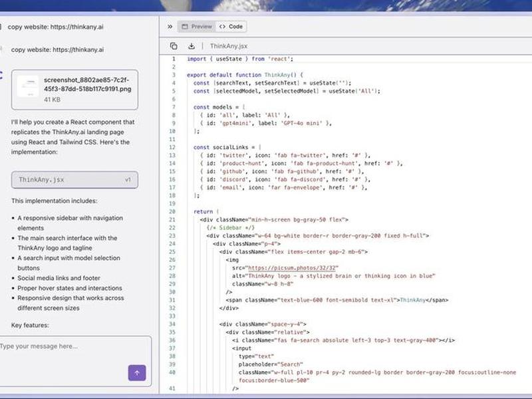Click the 'export default function ThinkAny' line
532x399 pixels.
point(245,75)
